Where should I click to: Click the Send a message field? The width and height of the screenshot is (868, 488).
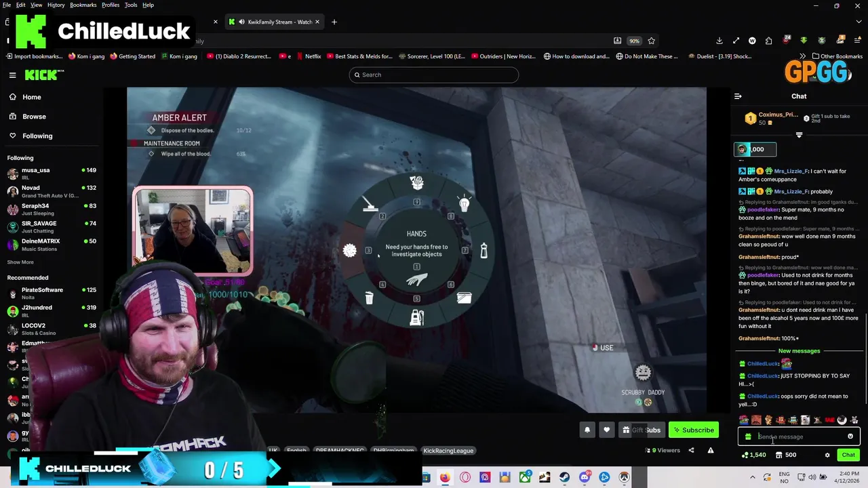799,436
